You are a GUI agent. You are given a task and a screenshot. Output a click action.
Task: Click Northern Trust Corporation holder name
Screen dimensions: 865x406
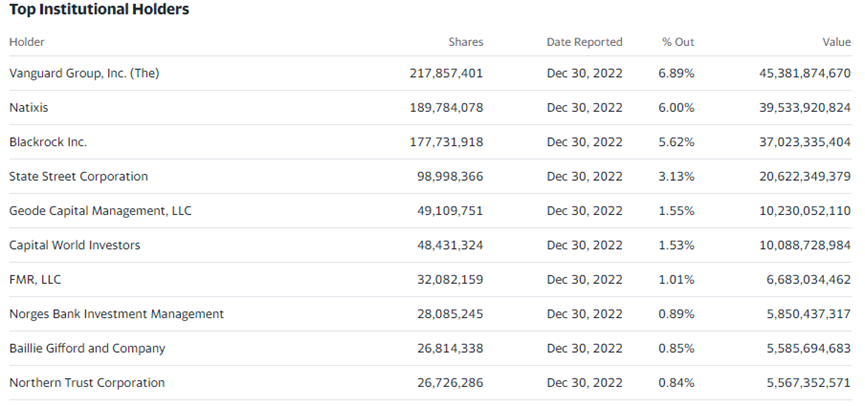87,383
